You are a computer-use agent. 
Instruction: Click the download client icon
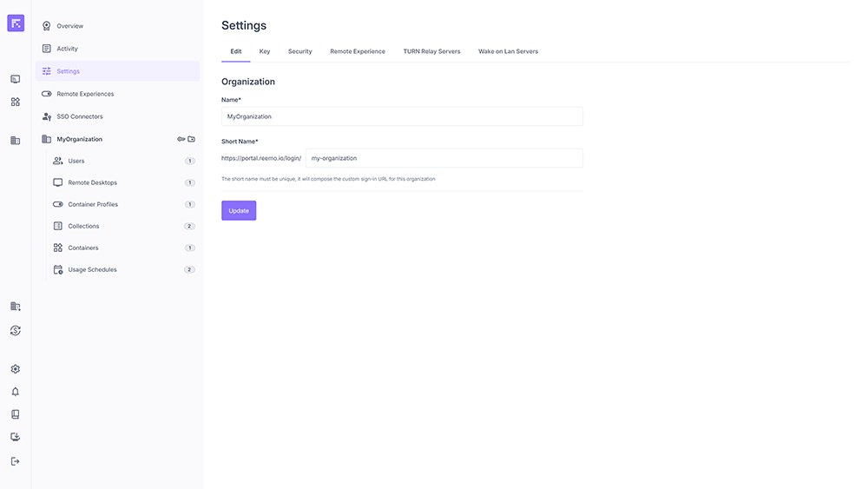point(15,437)
